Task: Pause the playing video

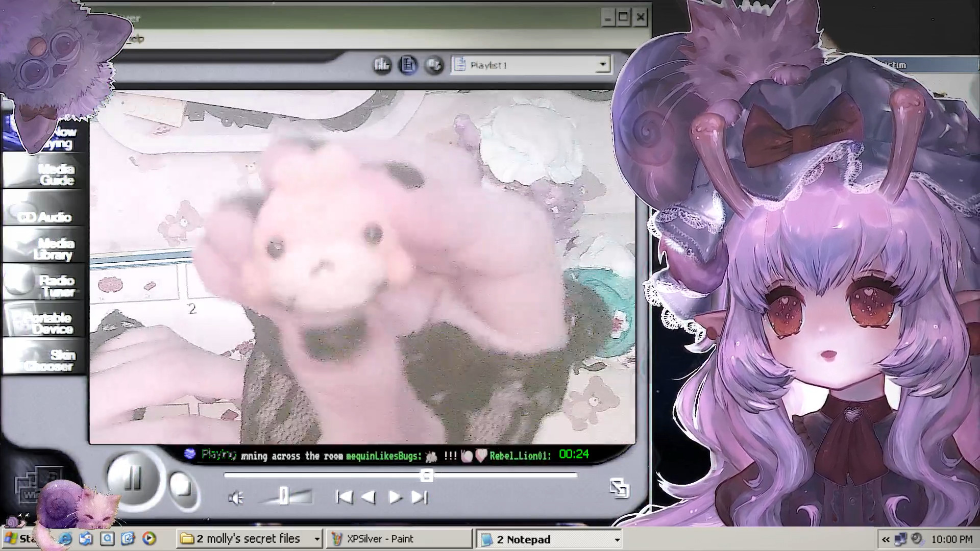Action: pyautogui.click(x=132, y=478)
